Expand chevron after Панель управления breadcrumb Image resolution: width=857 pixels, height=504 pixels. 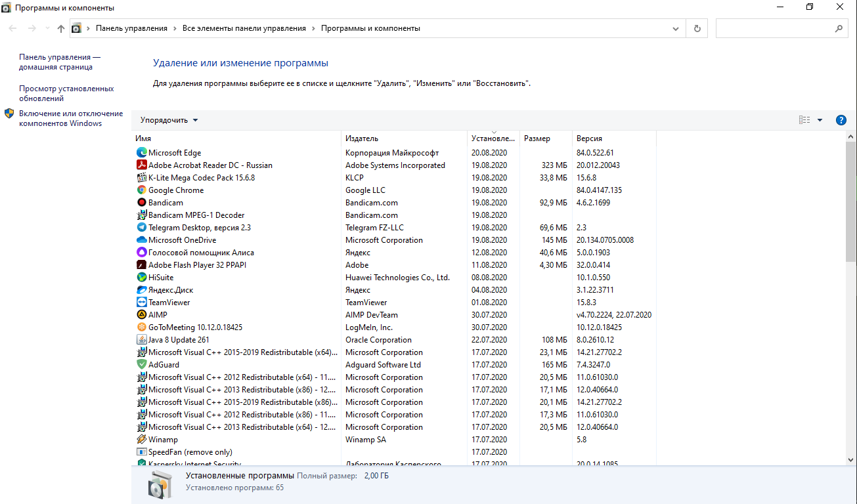174,29
